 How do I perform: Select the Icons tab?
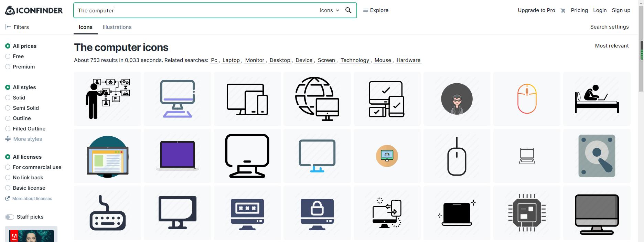85,27
